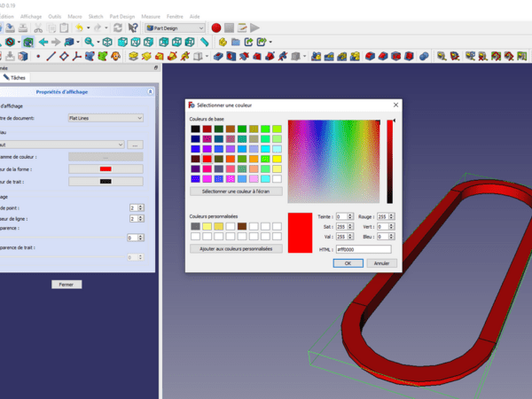The height and width of the screenshot is (399, 532).
Task: Pick the white swatch in basic colors
Action: click(277, 178)
